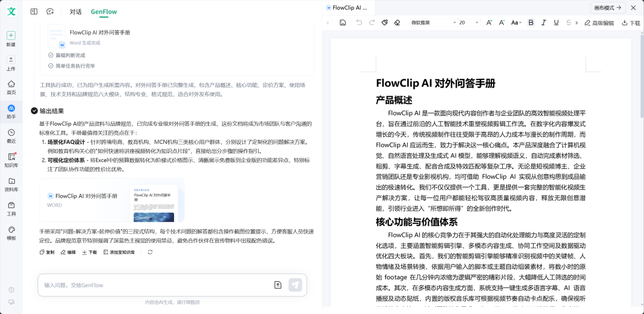Select 助手 in the left sidebar
Screen dimensions: 644x314
(x=11, y=112)
